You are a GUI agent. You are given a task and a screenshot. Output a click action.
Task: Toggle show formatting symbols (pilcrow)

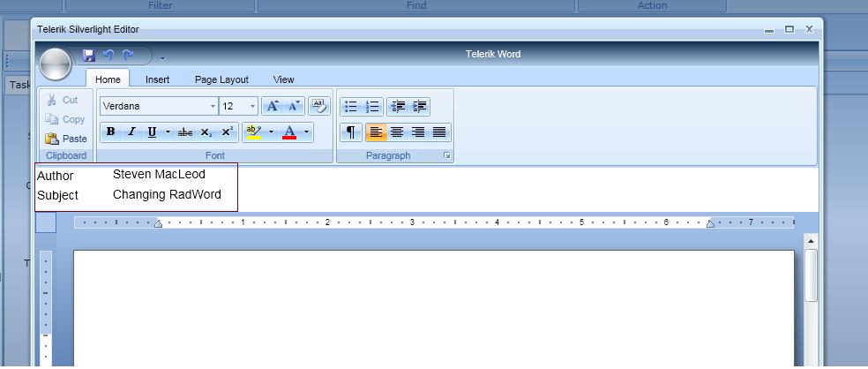[x=351, y=132]
